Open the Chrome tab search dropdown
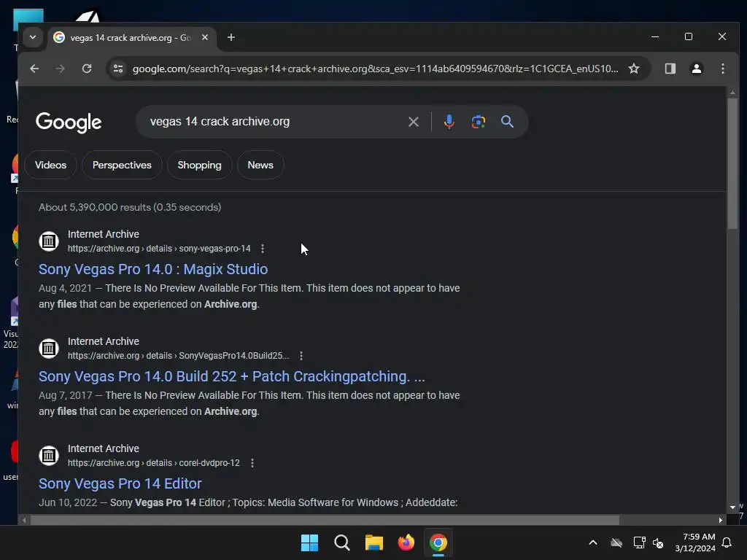Viewport: 747px width, 560px height. (32, 37)
